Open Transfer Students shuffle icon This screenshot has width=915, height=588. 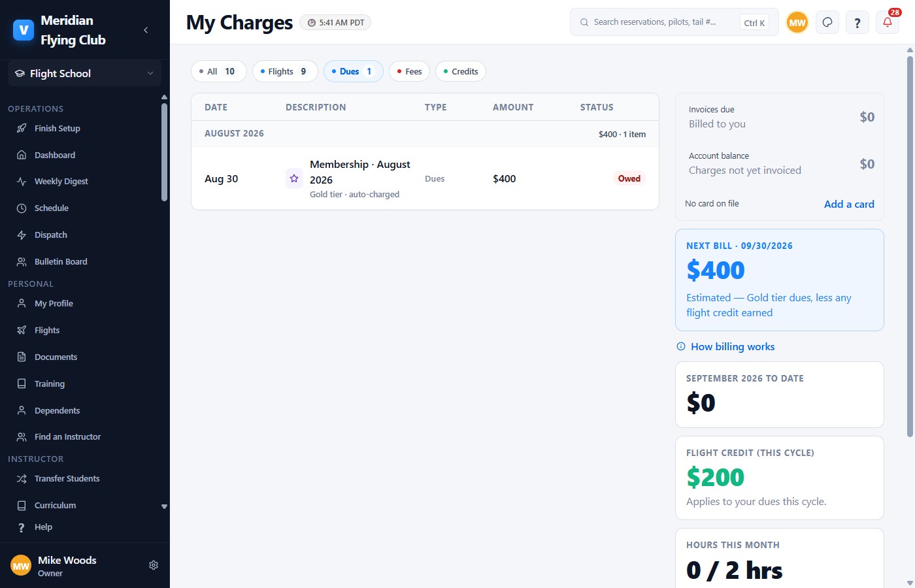22,479
